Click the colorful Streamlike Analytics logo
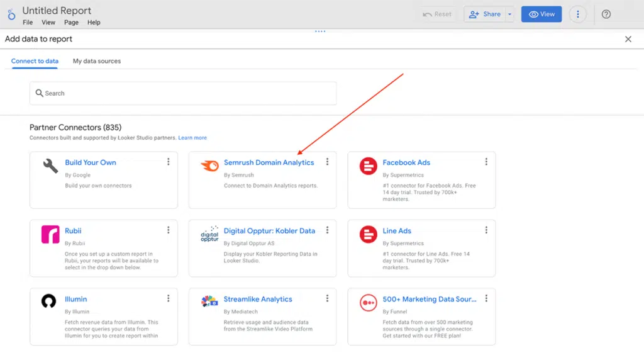The image size is (644, 355). coord(209,301)
